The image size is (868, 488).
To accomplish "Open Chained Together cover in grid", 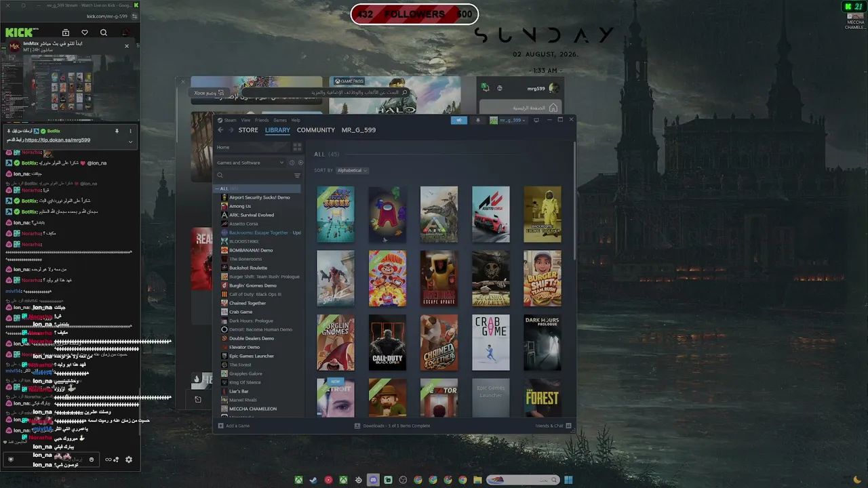I will (x=439, y=342).
